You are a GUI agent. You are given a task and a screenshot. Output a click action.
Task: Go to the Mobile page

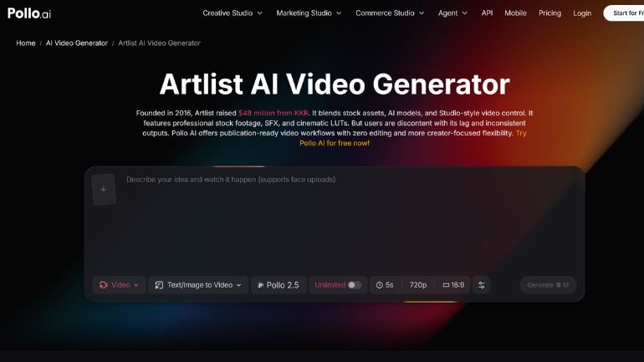tap(515, 13)
